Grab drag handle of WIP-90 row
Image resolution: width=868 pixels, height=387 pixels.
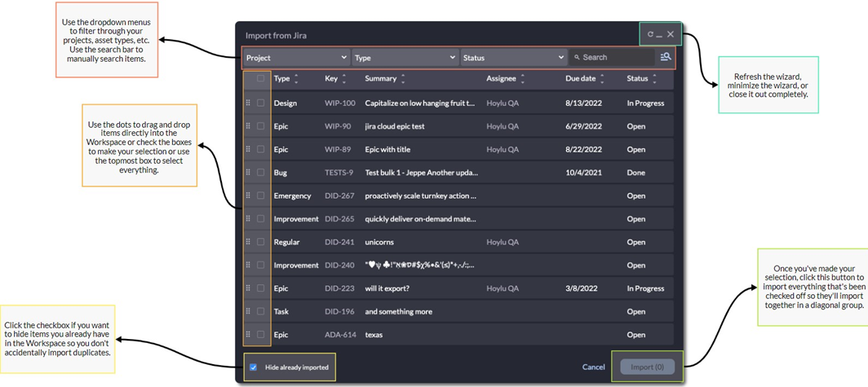248,126
